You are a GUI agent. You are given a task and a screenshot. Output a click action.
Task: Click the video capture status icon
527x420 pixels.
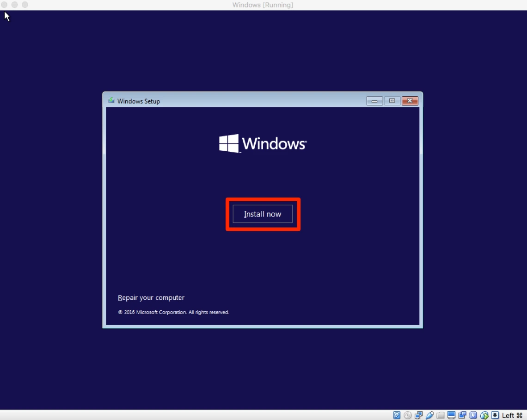(462, 415)
